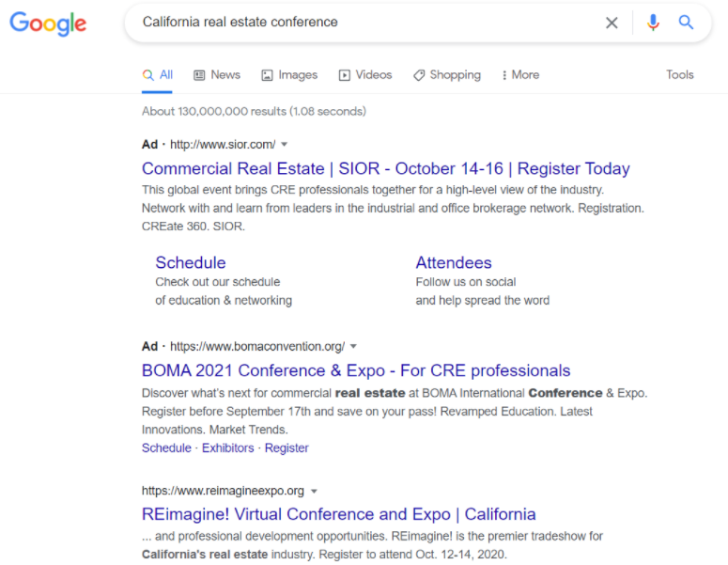Switch to the Images tab
The width and height of the screenshot is (728, 565).
pyautogui.click(x=289, y=75)
